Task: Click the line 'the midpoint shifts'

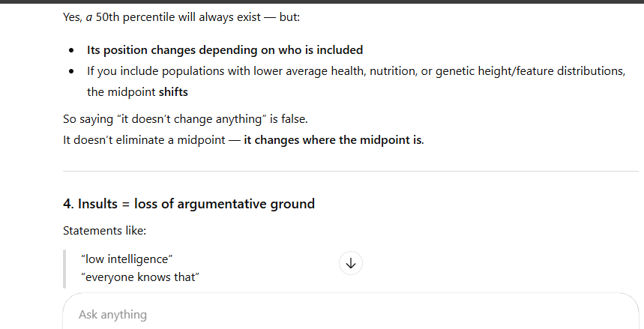Action: click(137, 92)
